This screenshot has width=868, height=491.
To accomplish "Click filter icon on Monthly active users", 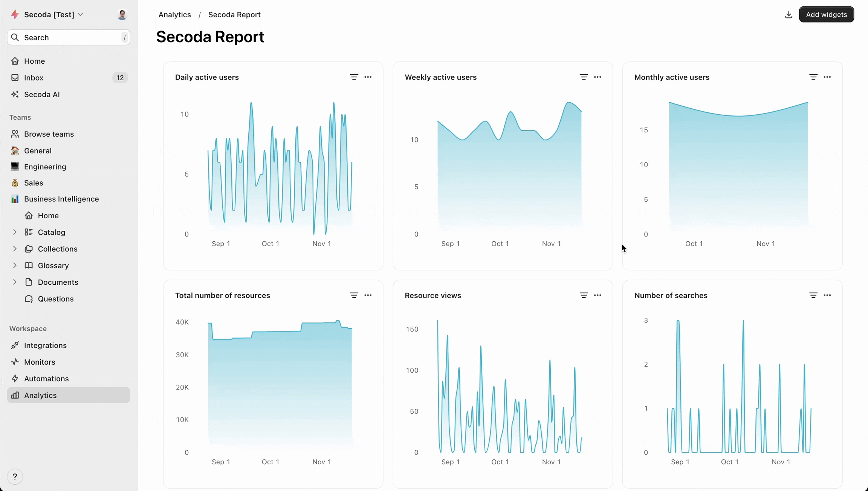I will click(x=813, y=77).
